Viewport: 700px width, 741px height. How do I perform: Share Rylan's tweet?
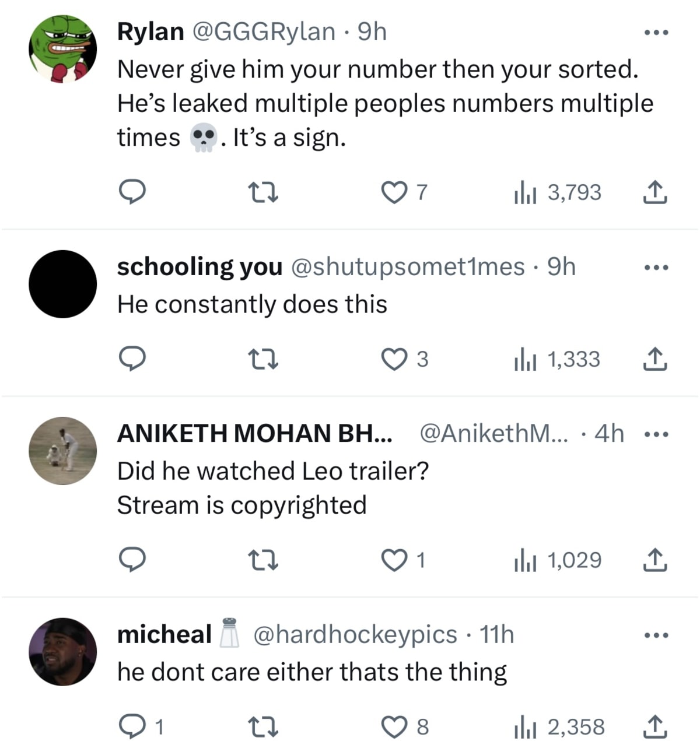654,192
